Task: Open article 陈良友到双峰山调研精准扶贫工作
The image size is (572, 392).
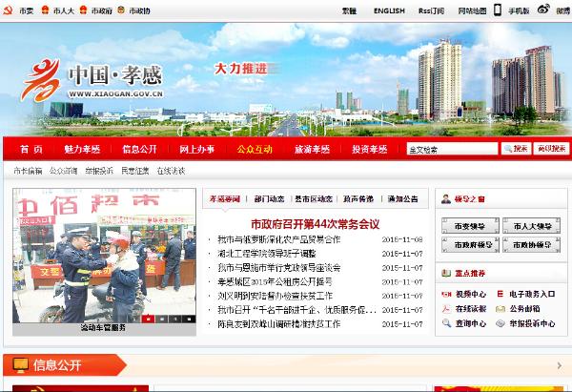Action: tap(279, 323)
